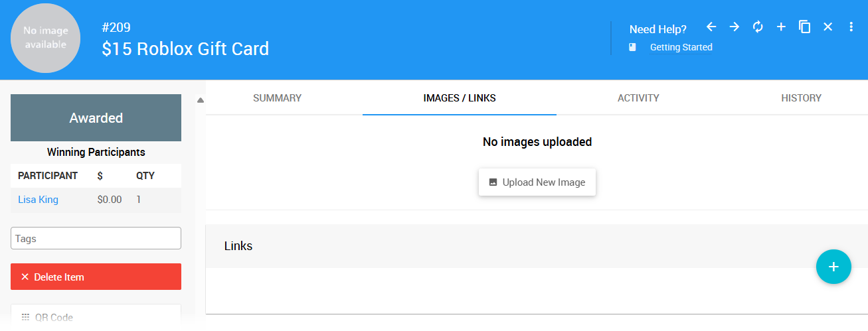Click the No images uploaded message
The width and height of the screenshot is (868, 331).
(x=537, y=141)
